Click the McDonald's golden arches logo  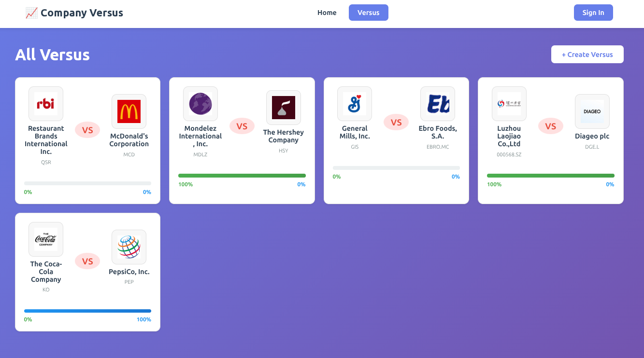[129, 111]
